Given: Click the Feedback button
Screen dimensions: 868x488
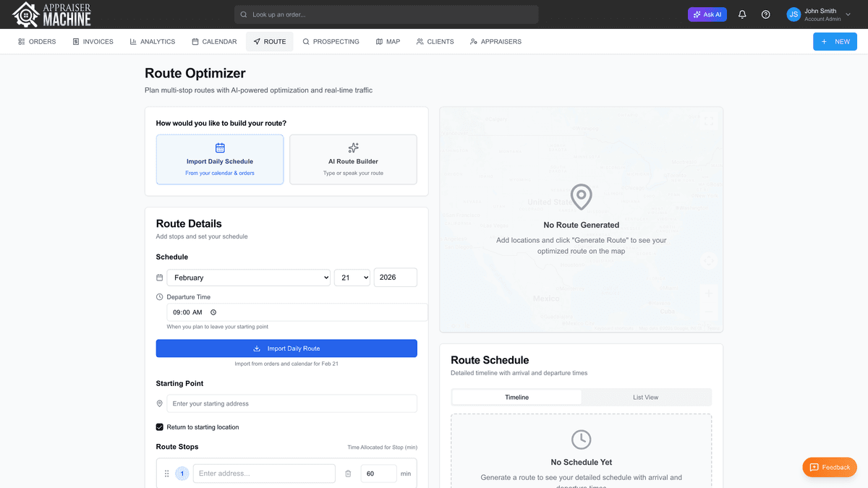Looking at the screenshot, I should [830, 467].
